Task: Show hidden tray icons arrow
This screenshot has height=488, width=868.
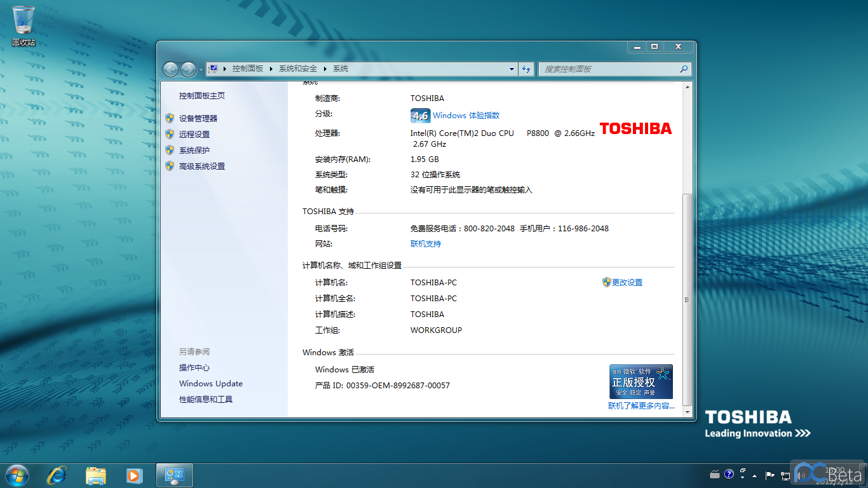Action: [x=754, y=475]
